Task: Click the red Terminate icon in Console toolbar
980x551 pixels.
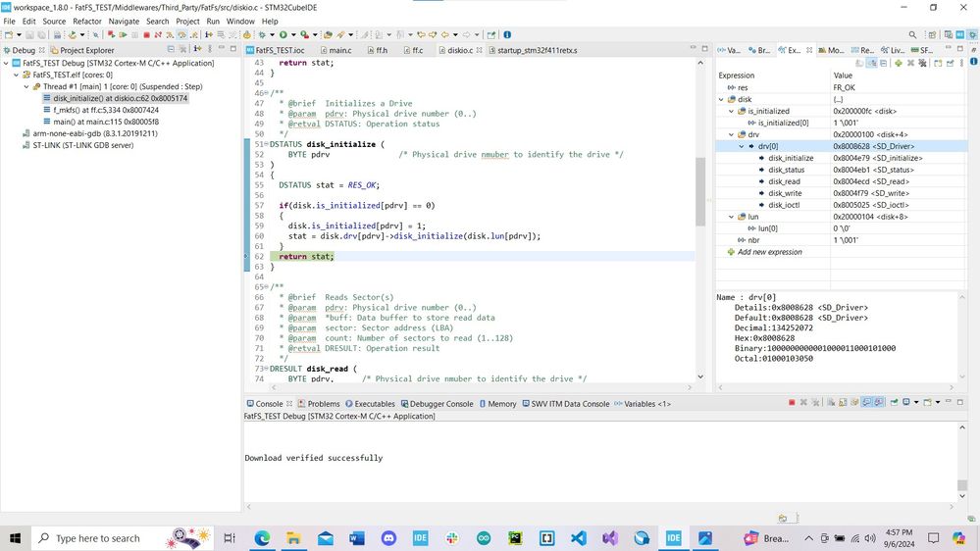Action: (792, 402)
